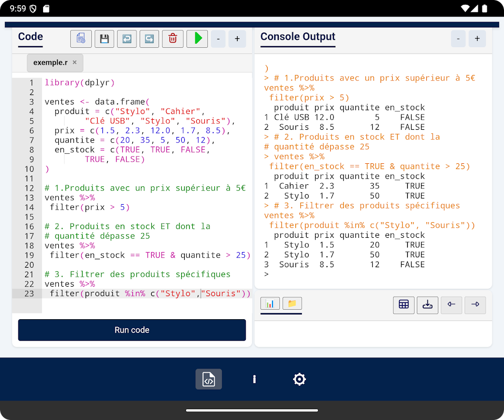Redo the last change in code editor
Image resolution: width=504 pixels, height=420 pixels.
point(149,39)
